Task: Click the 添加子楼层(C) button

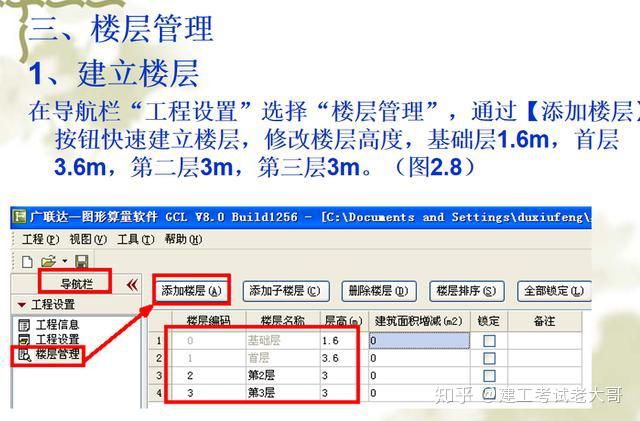Action: tap(285, 291)
